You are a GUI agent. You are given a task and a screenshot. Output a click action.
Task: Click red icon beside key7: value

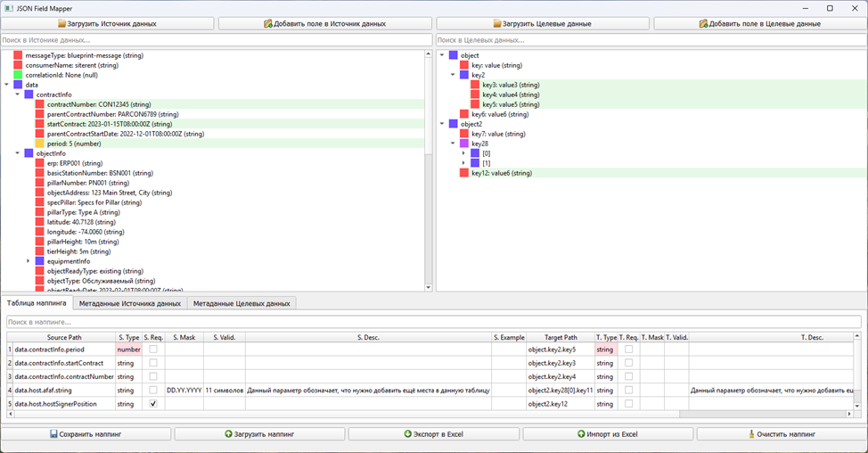464,134
